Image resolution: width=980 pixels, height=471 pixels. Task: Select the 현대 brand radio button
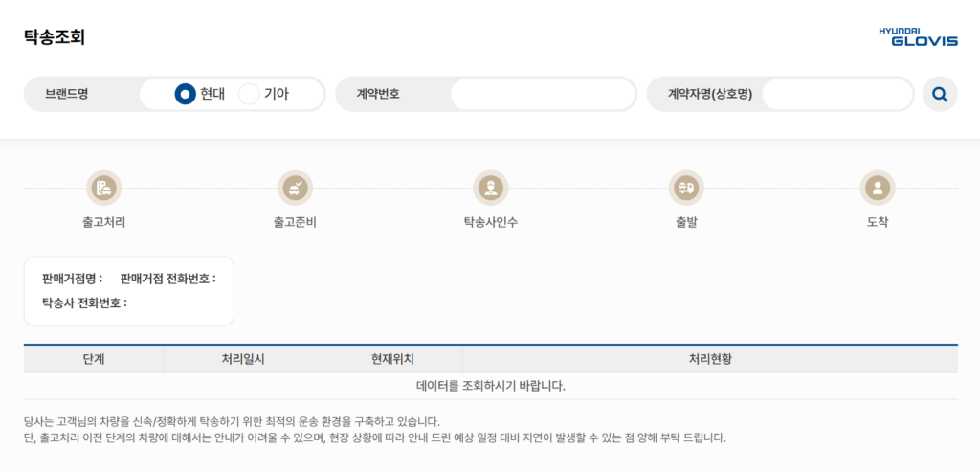pos(185,94)
